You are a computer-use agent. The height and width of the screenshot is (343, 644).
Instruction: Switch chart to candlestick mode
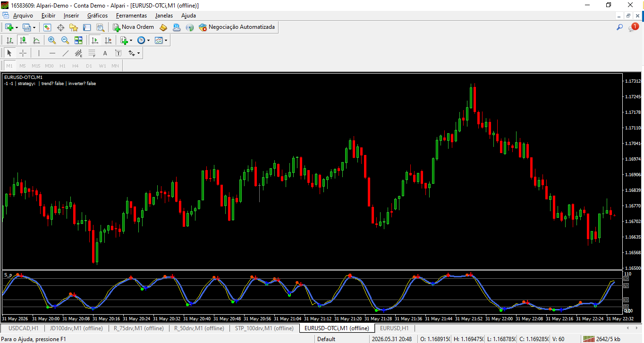23,40
